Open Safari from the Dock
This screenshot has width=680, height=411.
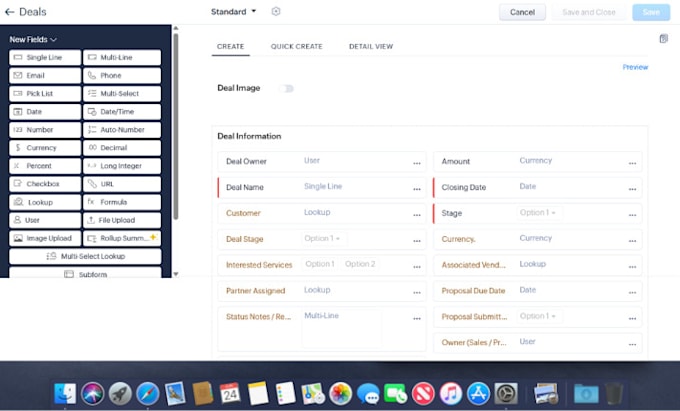click(147, 394)
